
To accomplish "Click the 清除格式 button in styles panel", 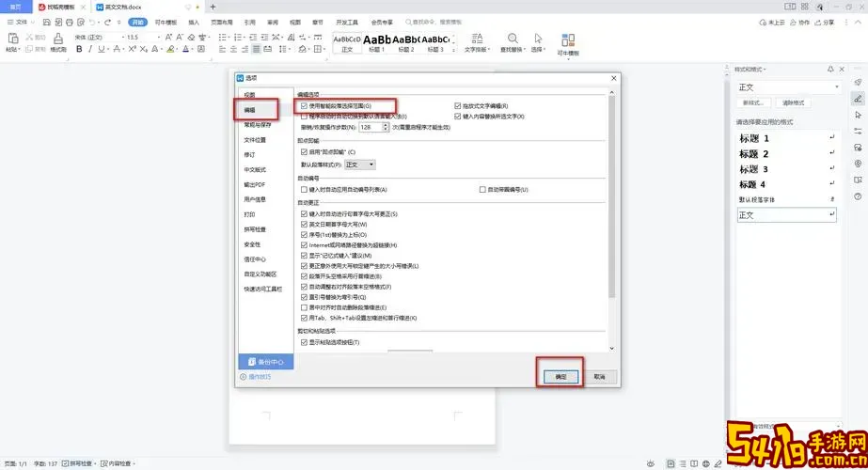I will coord(794,103).
